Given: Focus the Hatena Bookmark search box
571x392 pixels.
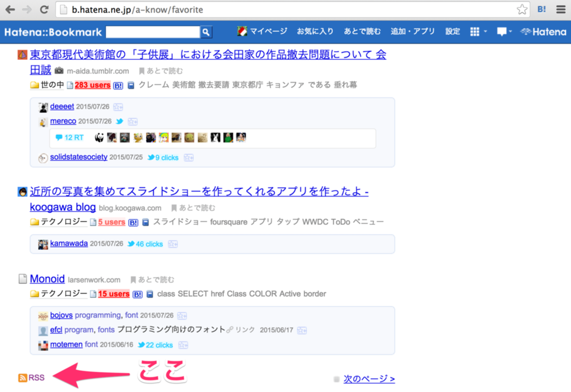Looking at the screenshot, I should coord(153,32).
